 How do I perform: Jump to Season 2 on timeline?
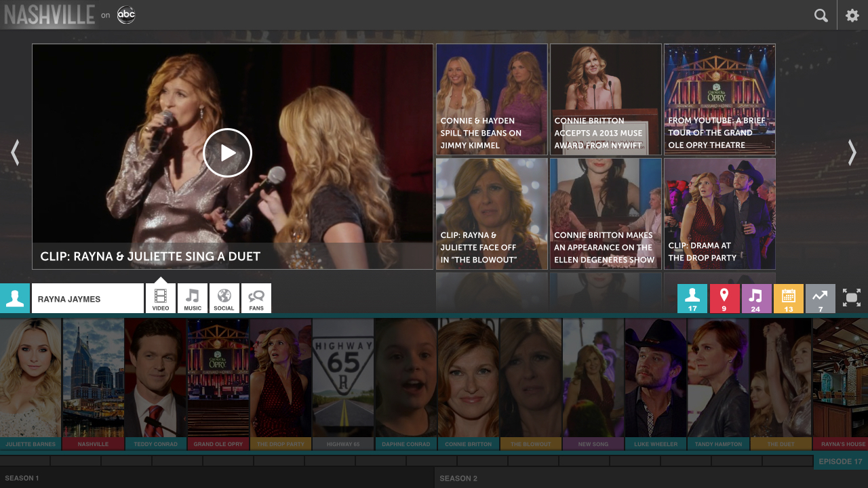coord(458,478)
